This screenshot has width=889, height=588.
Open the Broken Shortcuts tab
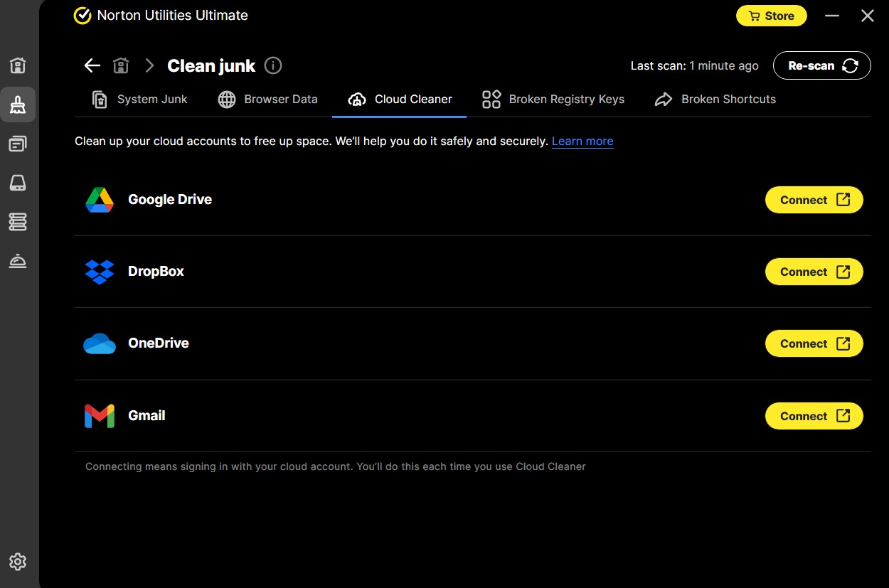pos(715,99)
